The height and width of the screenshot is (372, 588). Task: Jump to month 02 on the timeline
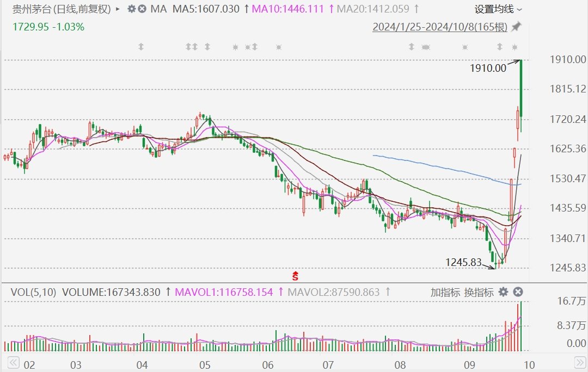tap(29, 365)
